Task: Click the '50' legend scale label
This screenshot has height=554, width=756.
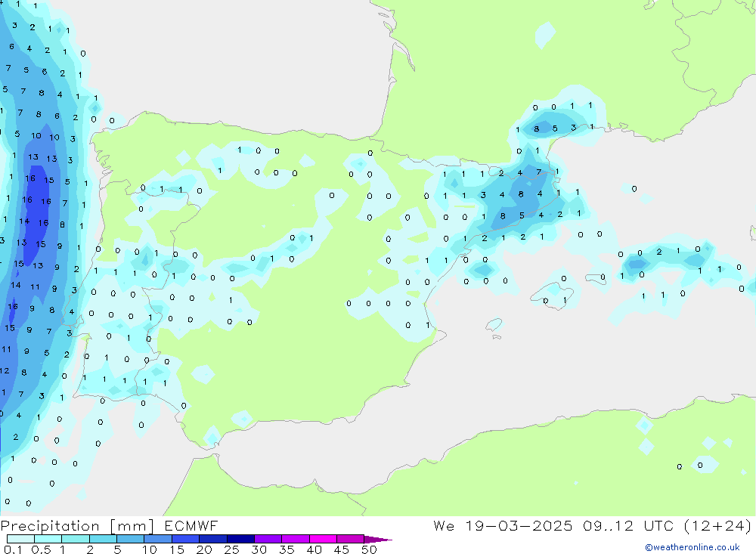Action: (x=369, y=549)
